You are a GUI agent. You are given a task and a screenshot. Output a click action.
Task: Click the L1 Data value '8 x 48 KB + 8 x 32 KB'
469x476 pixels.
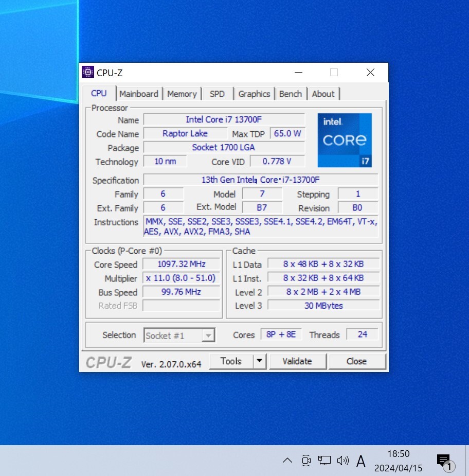point(323,264)
